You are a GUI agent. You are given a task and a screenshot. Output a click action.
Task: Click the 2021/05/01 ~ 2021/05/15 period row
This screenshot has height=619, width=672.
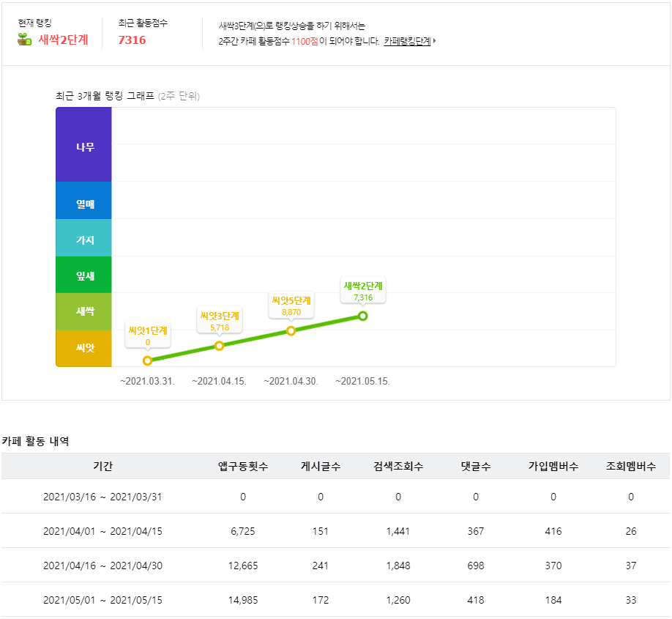point(336,600)
